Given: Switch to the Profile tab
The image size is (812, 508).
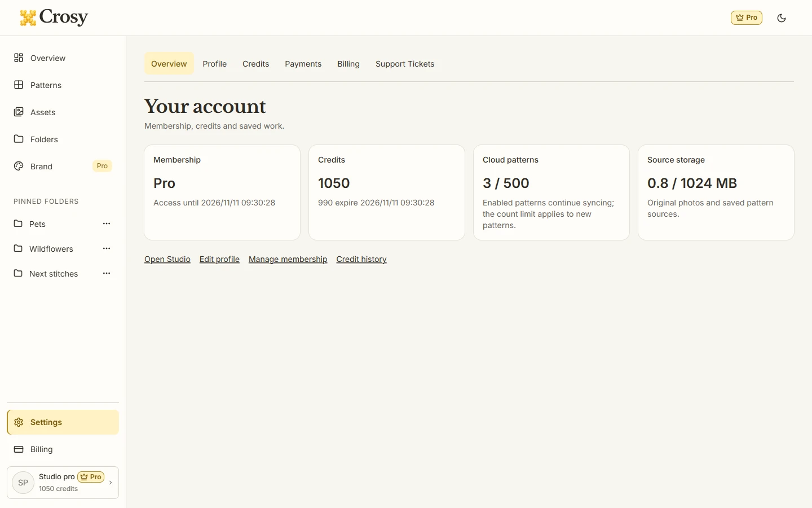Looking at the screenshot, I should 215,64.
